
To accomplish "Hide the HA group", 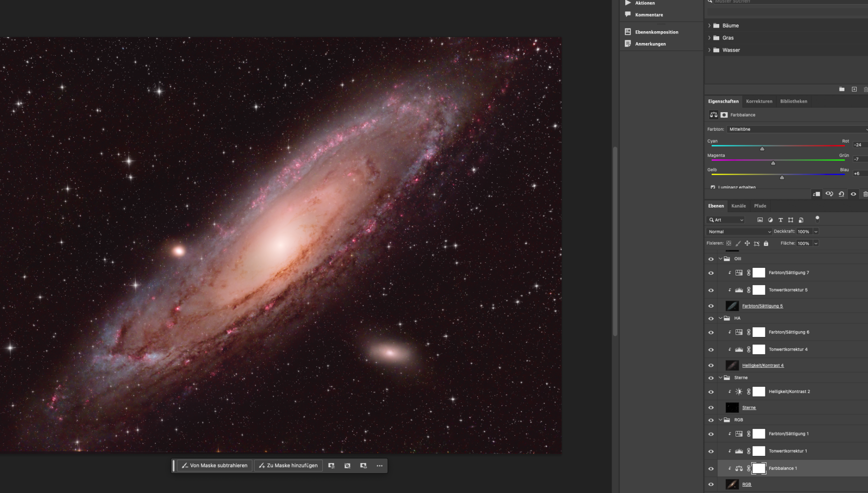I will click(711, 318).
